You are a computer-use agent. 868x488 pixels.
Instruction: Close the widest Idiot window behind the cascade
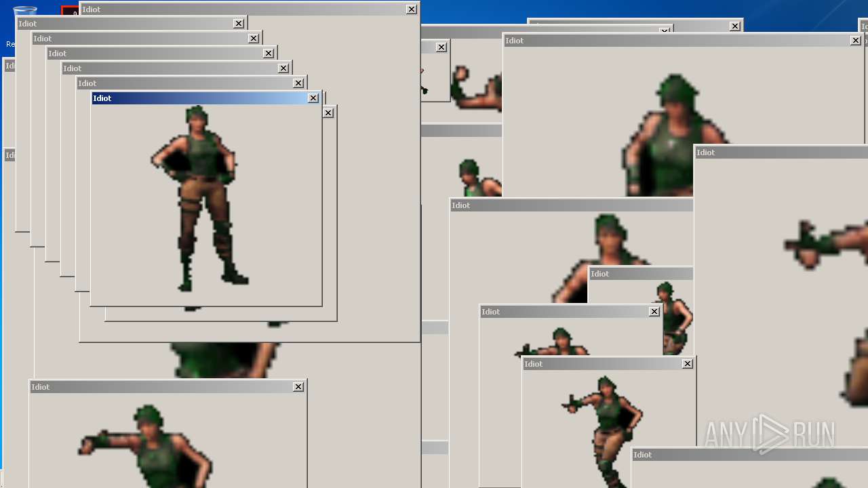(412, 9)
